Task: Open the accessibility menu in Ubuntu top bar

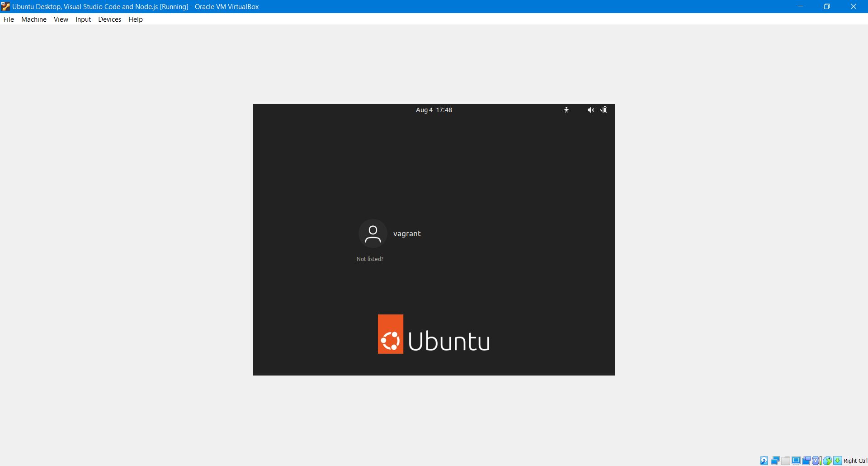Action: (x=566, y=110)
